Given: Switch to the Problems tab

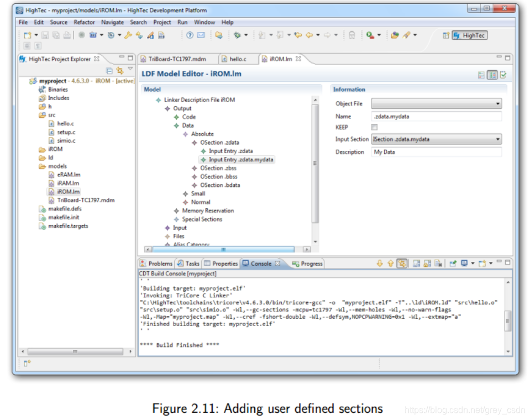Looking at the screenshot, I should tap(156, 264).
